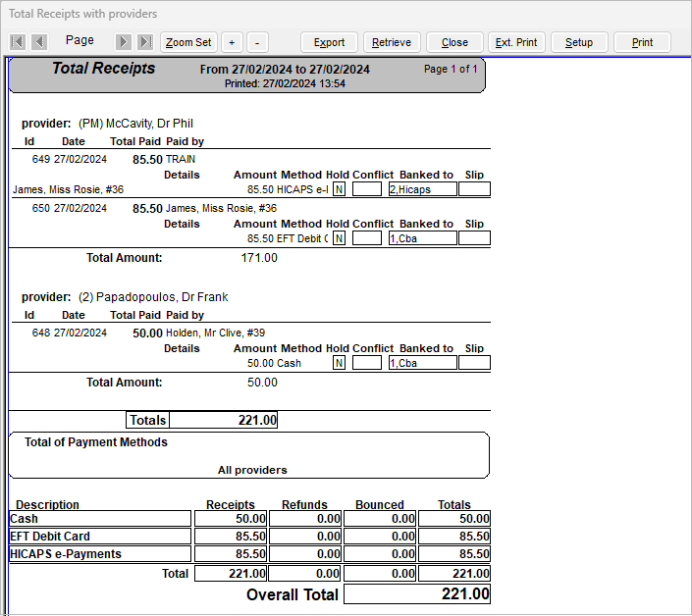Select 1,Cba field for receipt 650

click(423, 238)
